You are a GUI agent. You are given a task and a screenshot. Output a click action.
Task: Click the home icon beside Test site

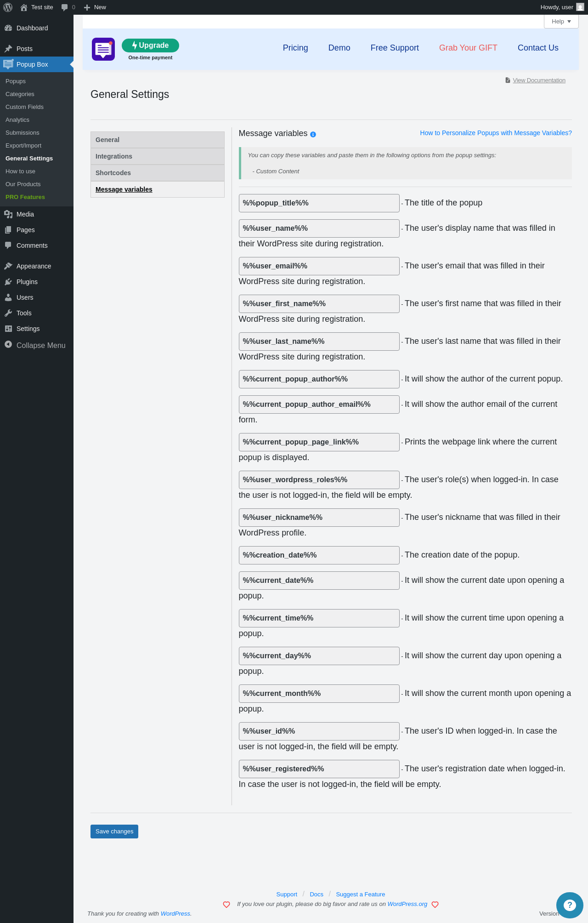point(24,7)
